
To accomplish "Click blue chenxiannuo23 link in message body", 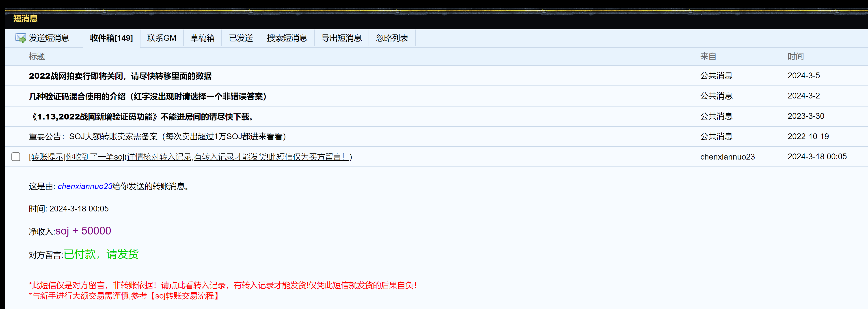I will click(85, 186).
